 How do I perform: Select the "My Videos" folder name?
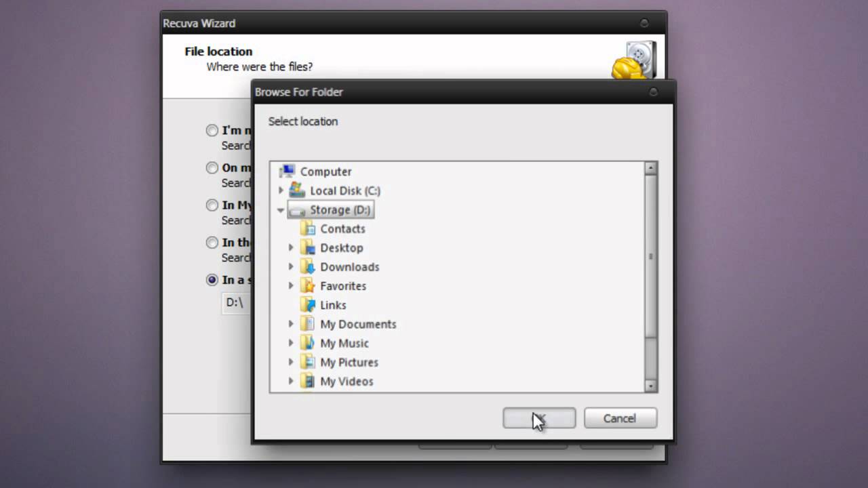click(x=347, y=380)
